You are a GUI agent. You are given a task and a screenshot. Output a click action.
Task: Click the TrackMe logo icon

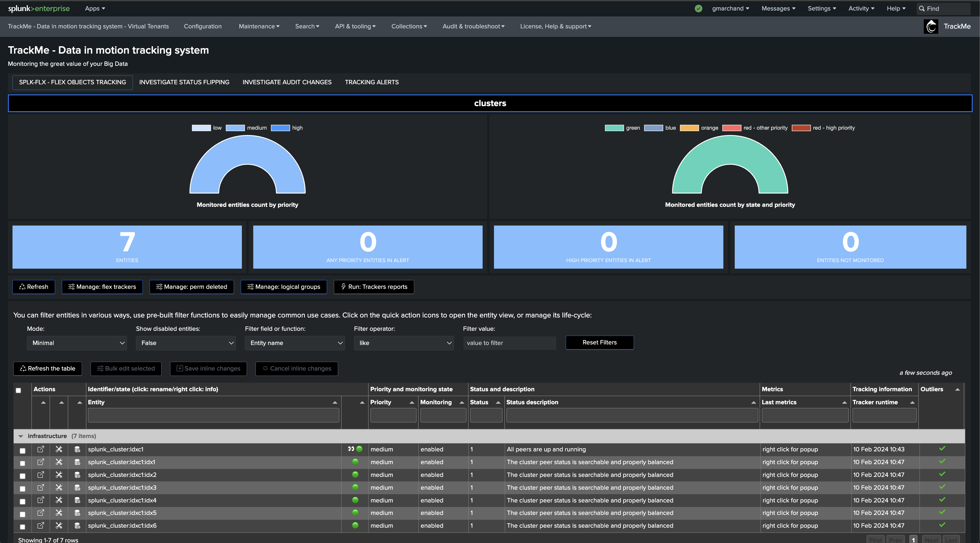pos(931,26)
